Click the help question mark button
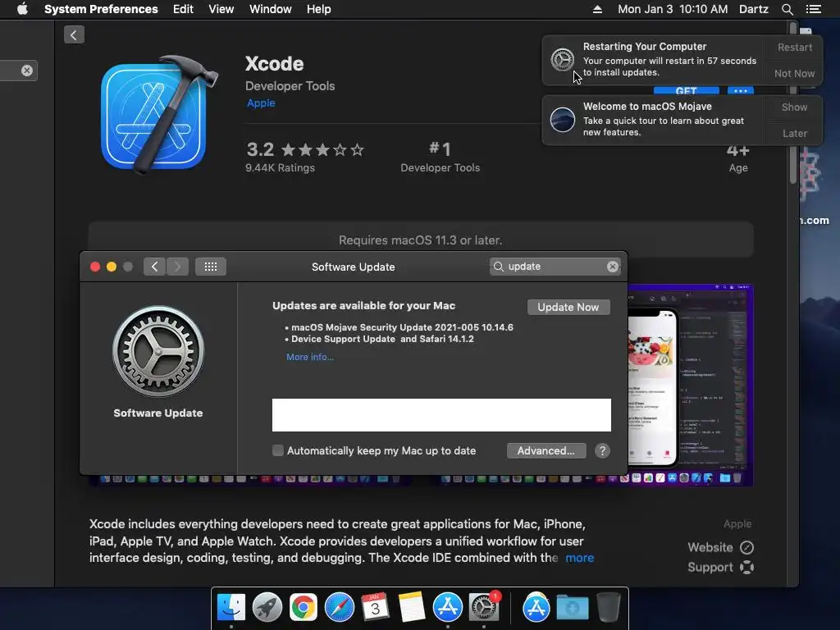The image size is (840, 630). click(x=602, y=450)
